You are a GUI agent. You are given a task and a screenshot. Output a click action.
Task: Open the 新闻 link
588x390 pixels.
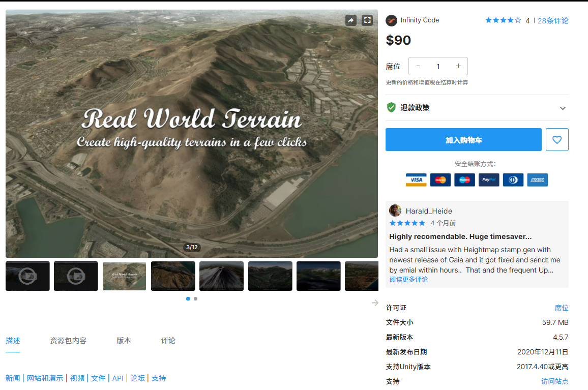13,378
